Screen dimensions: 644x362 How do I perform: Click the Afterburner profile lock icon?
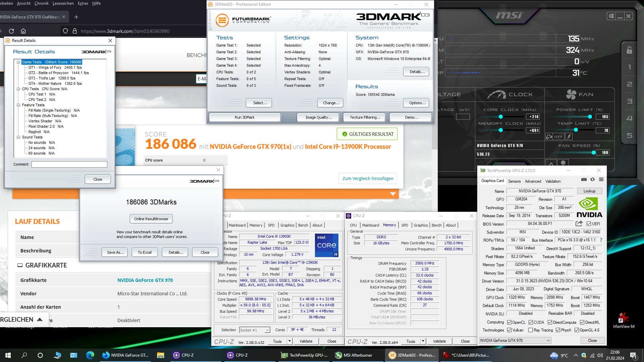tap(629, 50)
